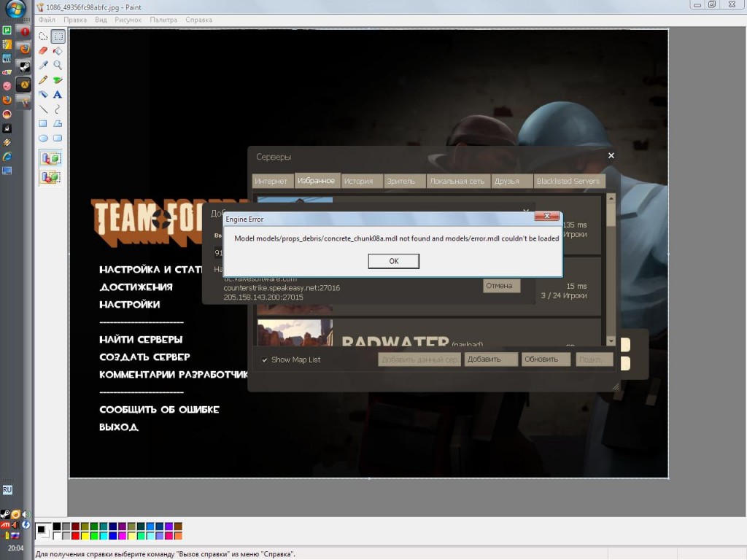Activate the Color picker eyedropper tool
The height and width of the screenshot is (560, 747).
tap(43, 65)
